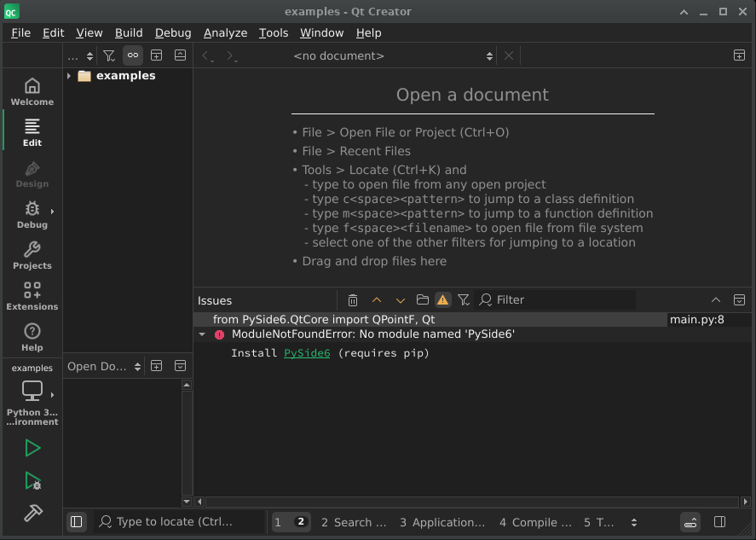
Task: Close the Projects side view pane
Action: click(x=181, y=55)
